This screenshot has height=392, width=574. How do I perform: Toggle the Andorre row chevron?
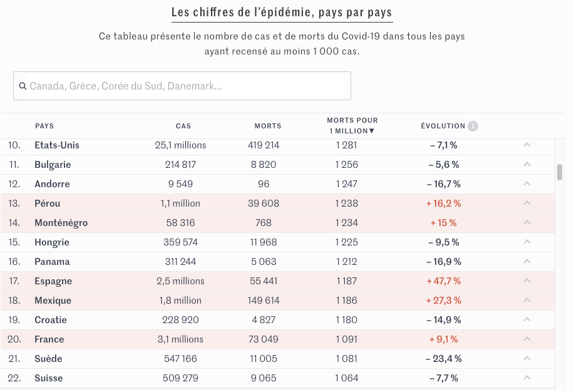[x=527, y=184]
